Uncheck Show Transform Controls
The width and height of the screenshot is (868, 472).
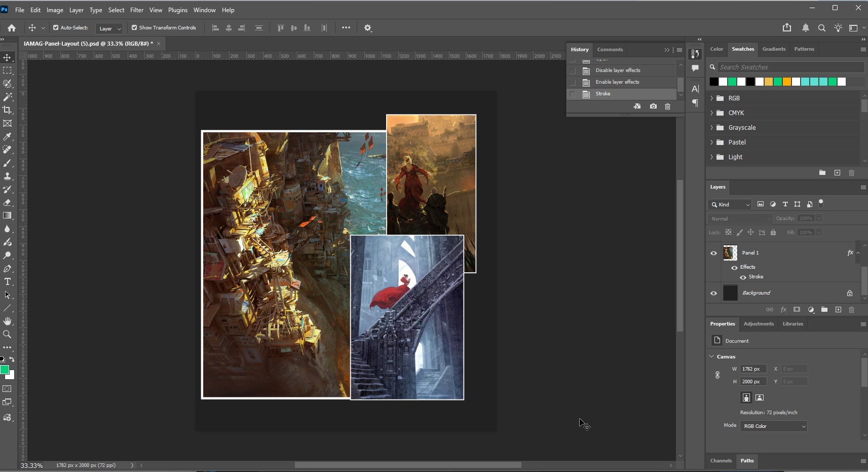click(x=134, y=28)
